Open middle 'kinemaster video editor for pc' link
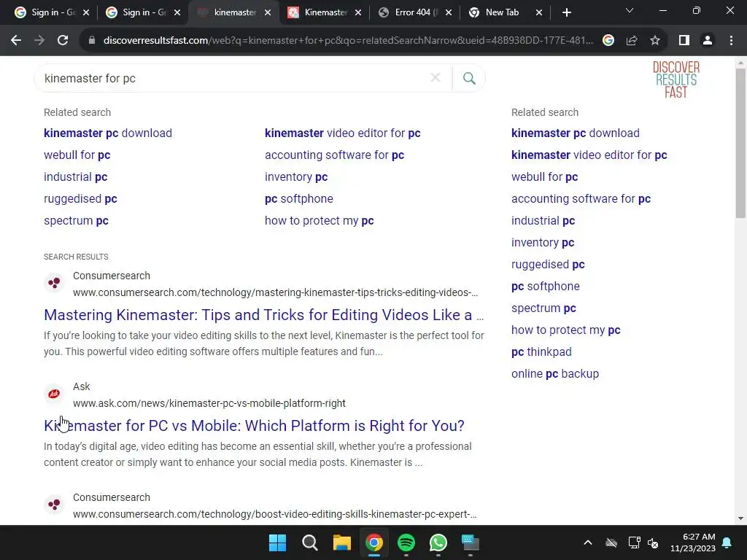The height and width of the screenshot is (560, 747). click(343, 133)
